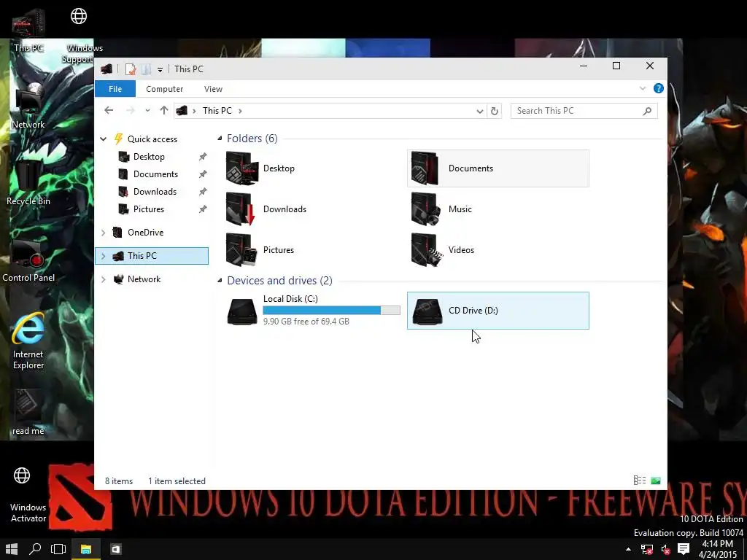Viewport: 747px width, 560px height.
Task: Refresh the This PC view
Action: pyautogui.click(x=495, y=111)
